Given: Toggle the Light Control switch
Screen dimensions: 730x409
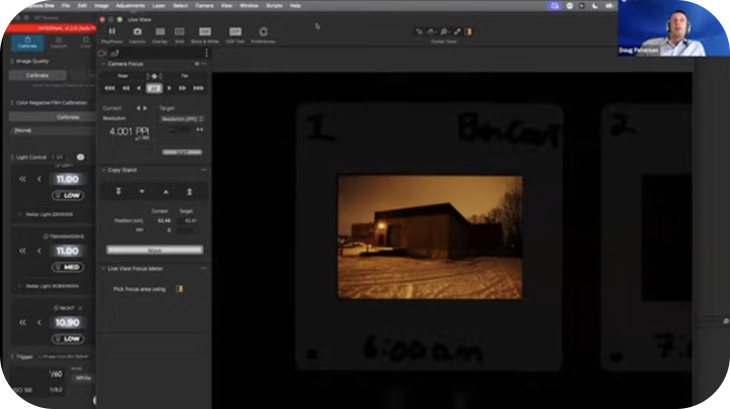Looking at the screenshot, I should [x=80, y=157].
